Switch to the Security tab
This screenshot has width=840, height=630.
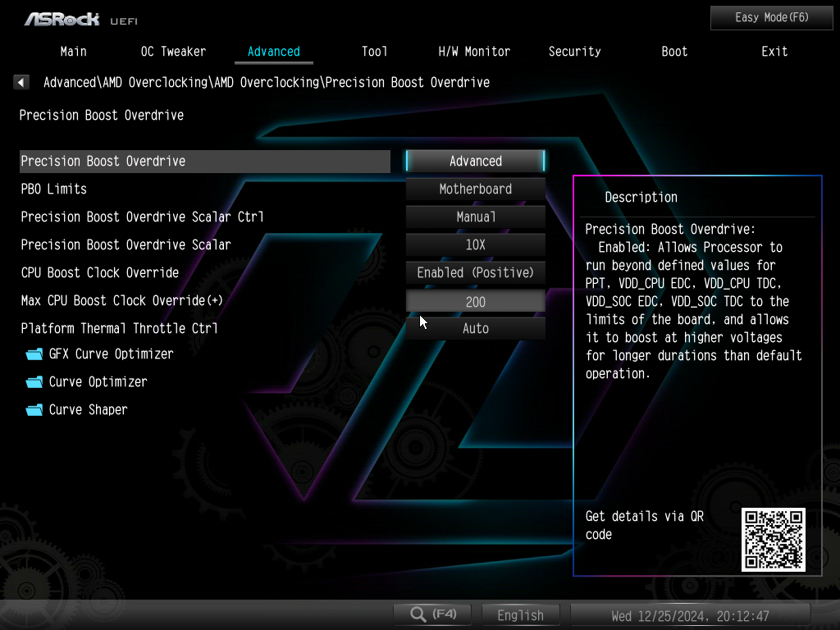tap(574, 52)
